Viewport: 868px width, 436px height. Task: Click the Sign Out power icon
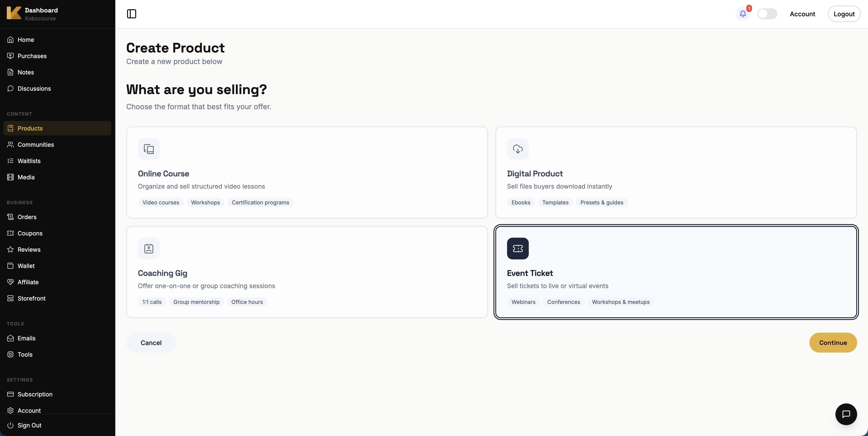pos(10,425)
